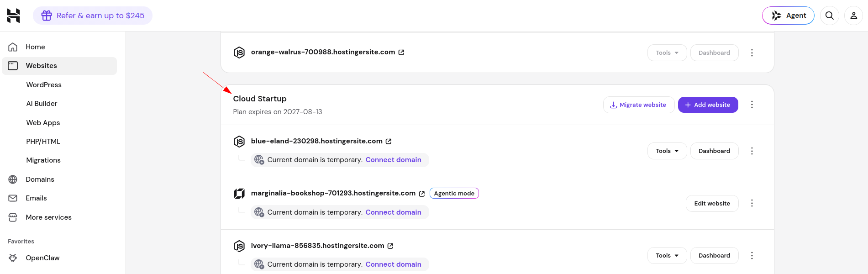Click the Cloud Startup plan title
Screen dimensions: 868x274
260,99
